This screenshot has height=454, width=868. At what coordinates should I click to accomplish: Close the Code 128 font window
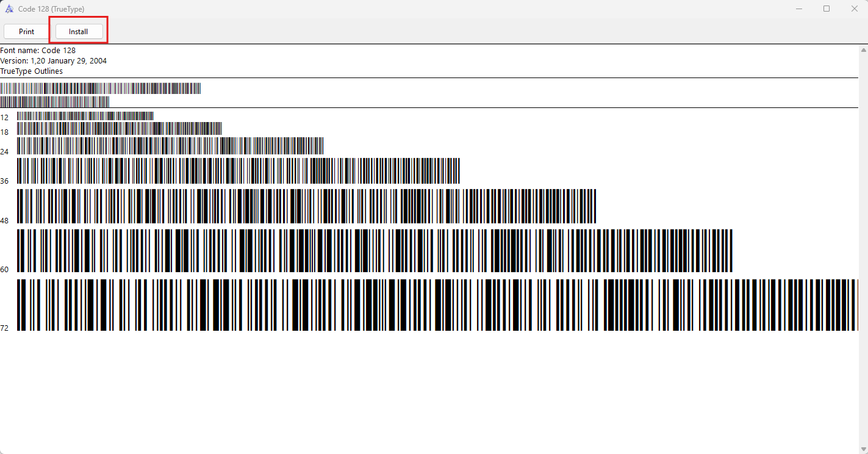(x=855, y=9)
